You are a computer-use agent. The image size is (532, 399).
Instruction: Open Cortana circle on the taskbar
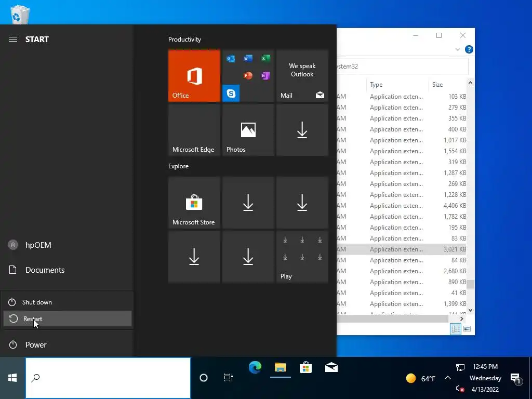coord(204,378)
